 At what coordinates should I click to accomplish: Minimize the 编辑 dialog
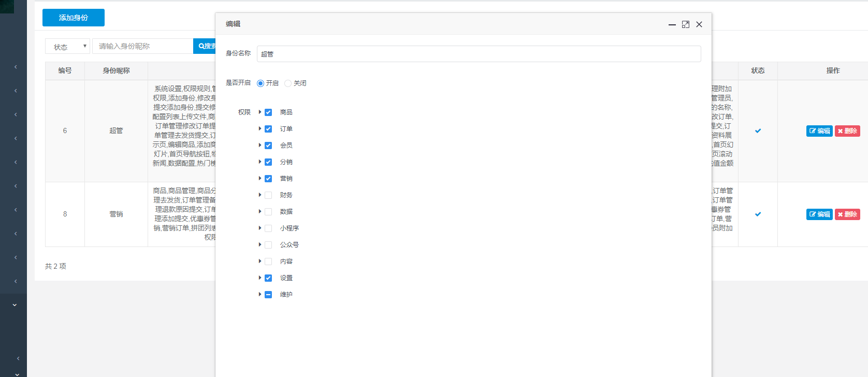coord(672,24)
